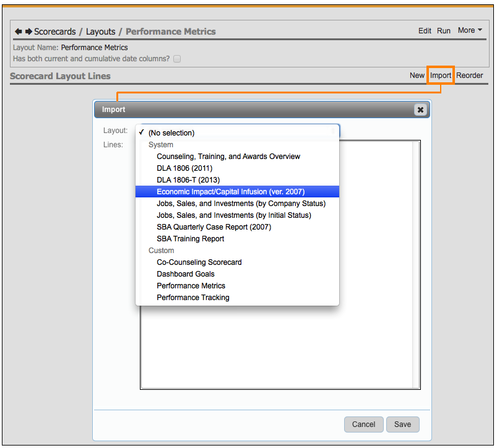Image resolution: width=497 pixels, height=448 pixels.
Task: Click the Cancel button
Action: point(363,424)
